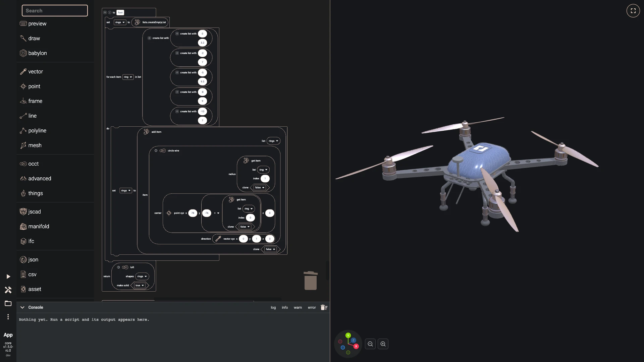This screenshot has height=362, width=644.
Task: Open the csv category
Action: 28,274
